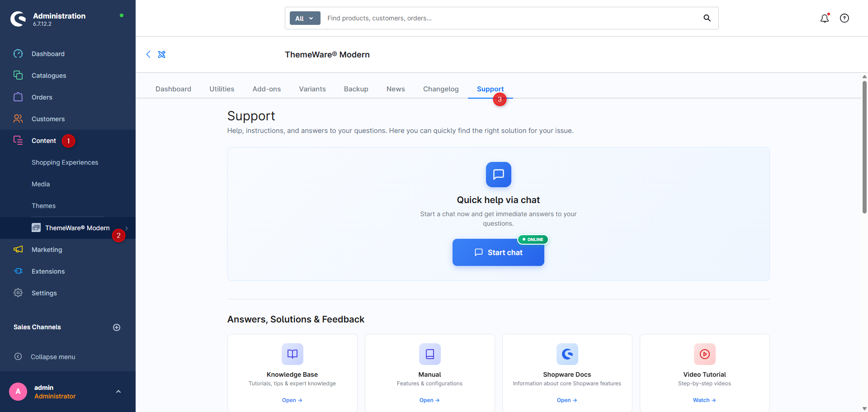This screenshot has width=868, height=412.
Task: Focus the global search input field
Action: tap(511, 18)
